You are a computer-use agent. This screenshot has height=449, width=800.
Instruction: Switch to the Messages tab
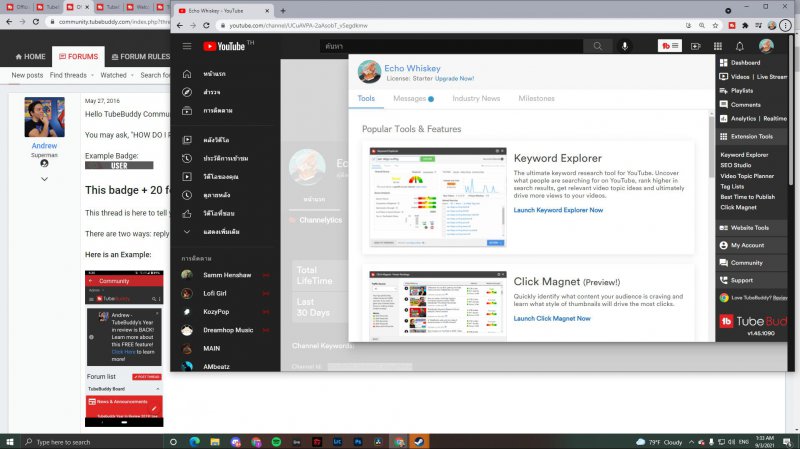pyautogui.click(x=412, y=99)
